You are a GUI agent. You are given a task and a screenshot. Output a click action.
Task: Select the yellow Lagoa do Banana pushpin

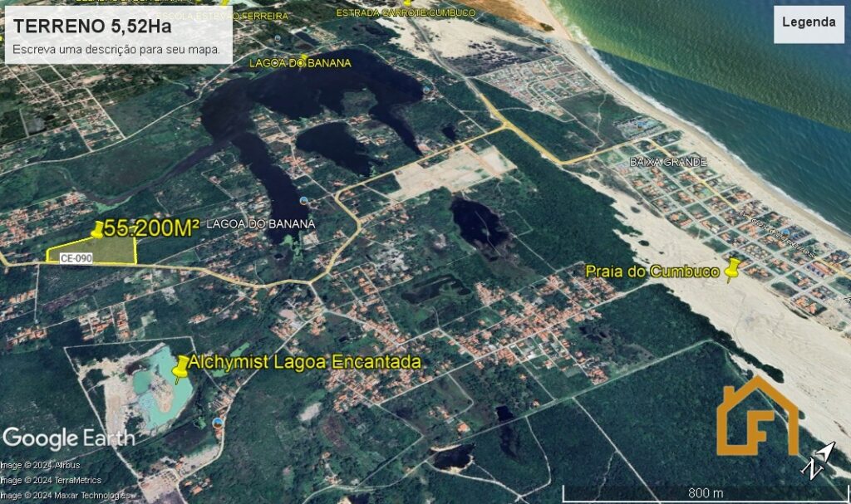304,59
